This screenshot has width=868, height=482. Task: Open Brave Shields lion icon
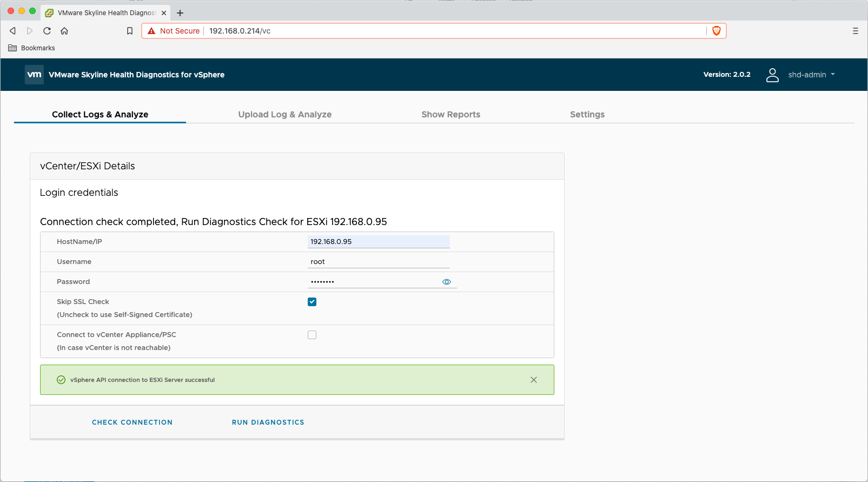717,31
